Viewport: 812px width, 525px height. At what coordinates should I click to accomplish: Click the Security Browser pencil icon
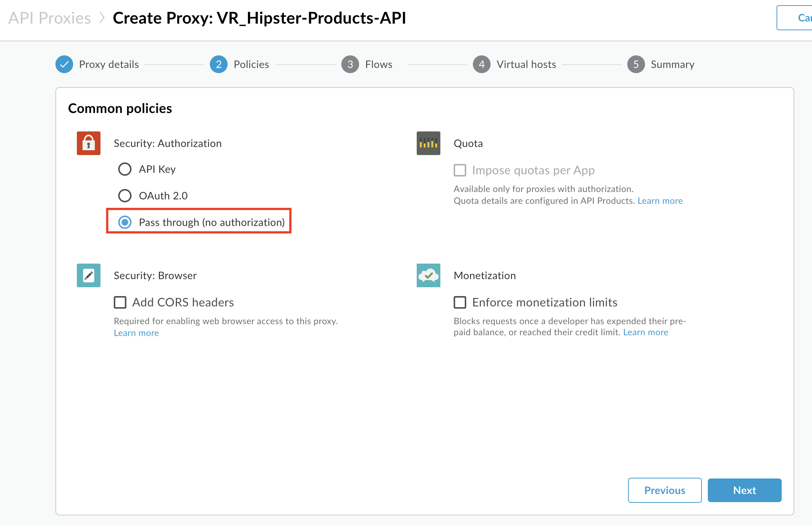89,275
